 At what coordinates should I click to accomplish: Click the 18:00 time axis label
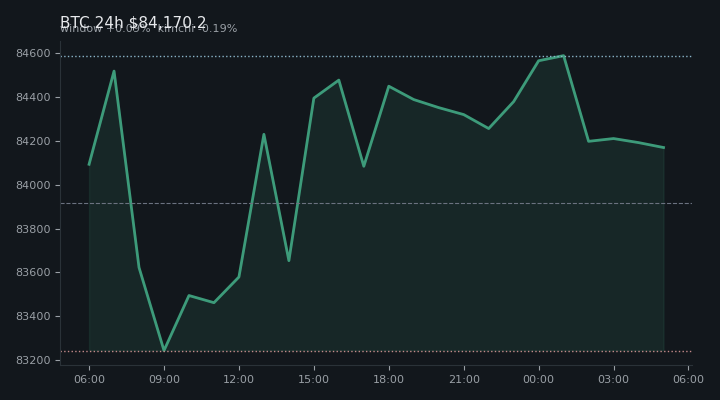389,379
